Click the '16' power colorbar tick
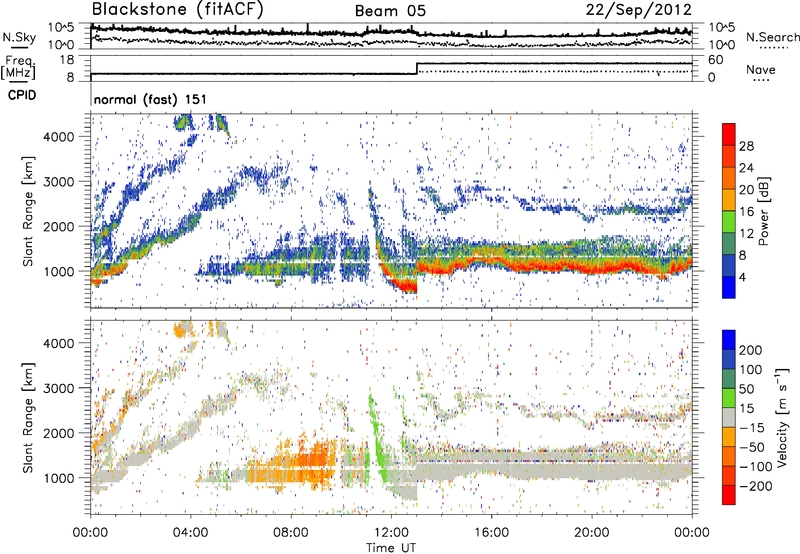The image size is (800, 554). [746, 212]
